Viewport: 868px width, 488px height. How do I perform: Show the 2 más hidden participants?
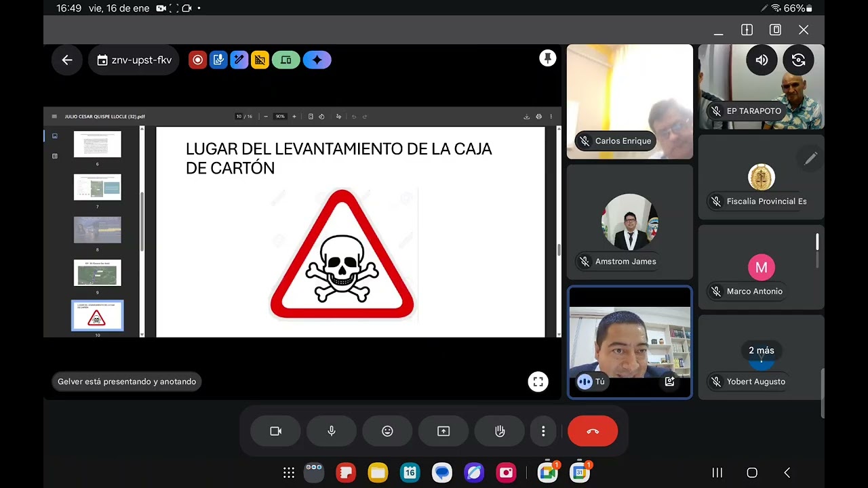pos(761,350)
